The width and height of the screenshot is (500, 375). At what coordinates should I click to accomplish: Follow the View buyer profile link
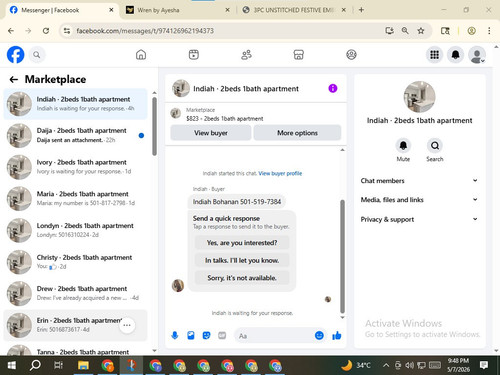click(x=280, y=173)
